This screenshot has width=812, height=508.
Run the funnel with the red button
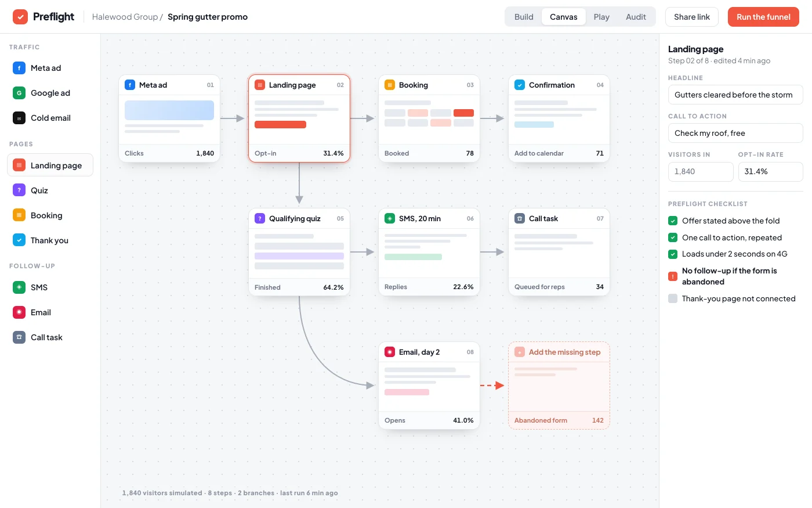(x=763, y=17)
